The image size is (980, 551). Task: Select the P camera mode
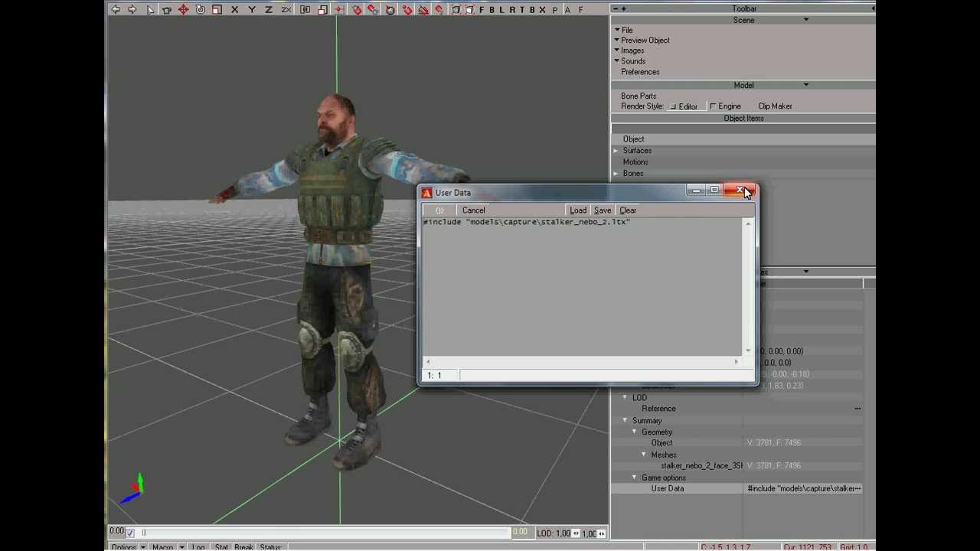tap(554, 10)
